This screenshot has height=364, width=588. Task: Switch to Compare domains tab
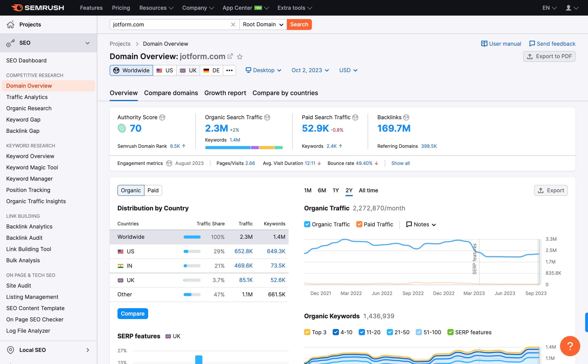click(171, 93)
